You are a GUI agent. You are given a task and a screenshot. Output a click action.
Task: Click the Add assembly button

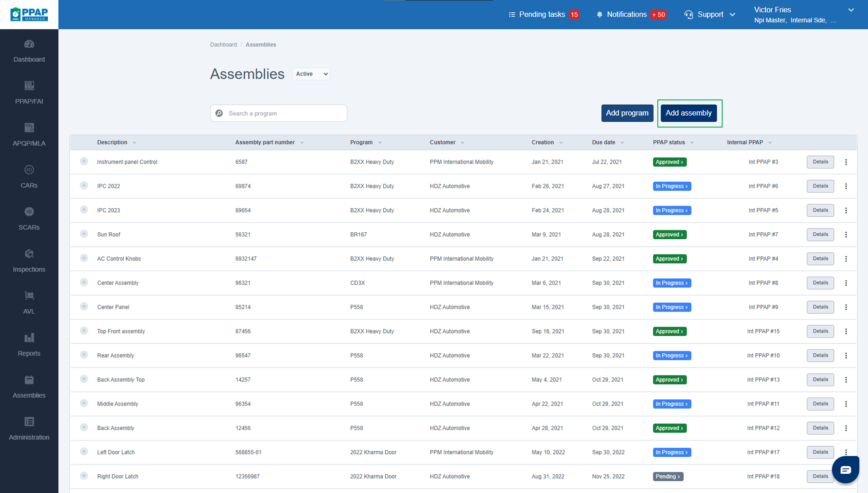[x=688, y=113]
